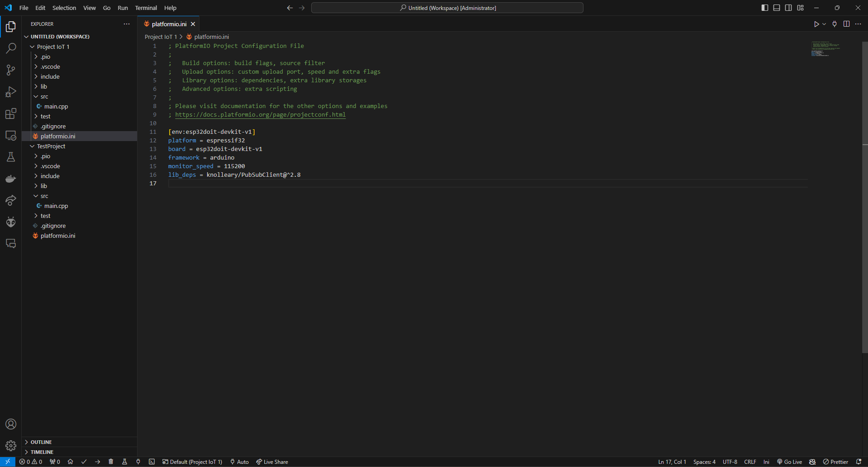Viewport: 868px width, 467px height.
Task: Toggle Prettier status bar item
Action: 835,462
